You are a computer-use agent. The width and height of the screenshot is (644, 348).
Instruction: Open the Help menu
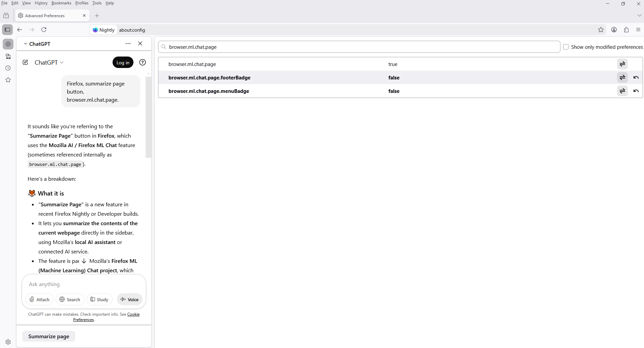(110, 3)
